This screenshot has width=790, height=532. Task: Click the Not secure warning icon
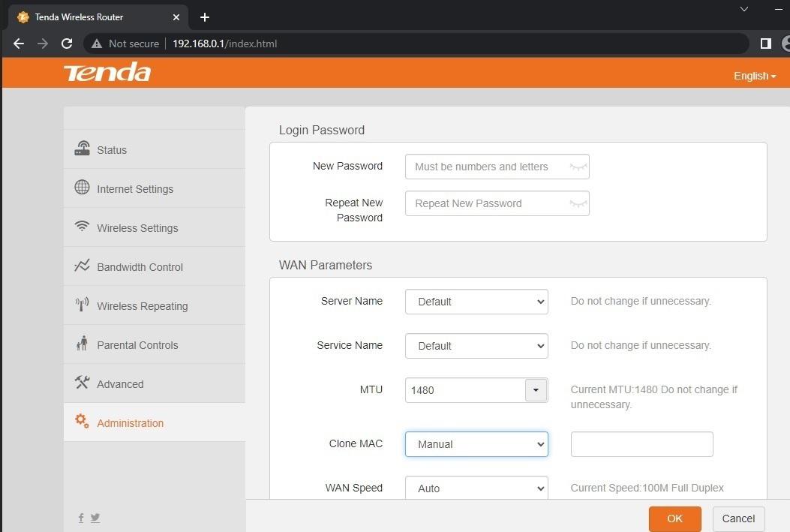(97, 44)
